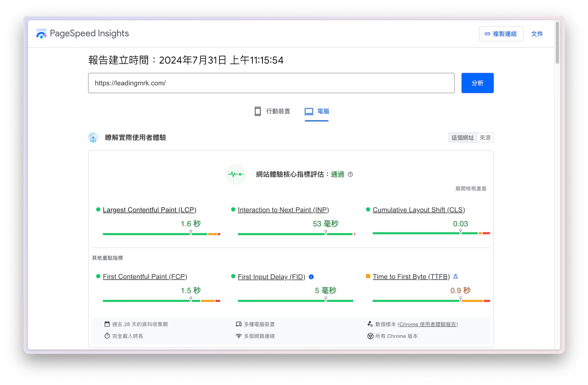588x385 pixels.
Task: Open Largest Contentful Paint (LCP) link
Action: (x=149, y=210)
